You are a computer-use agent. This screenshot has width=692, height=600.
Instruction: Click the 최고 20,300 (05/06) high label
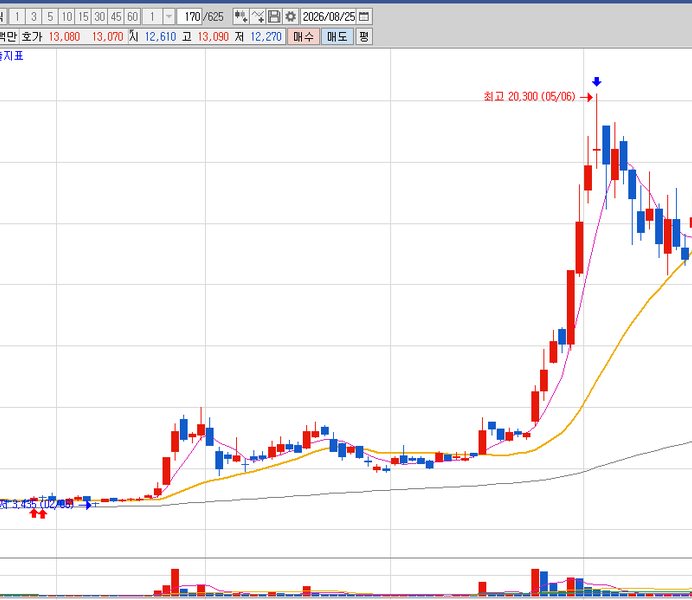(530, 96)
